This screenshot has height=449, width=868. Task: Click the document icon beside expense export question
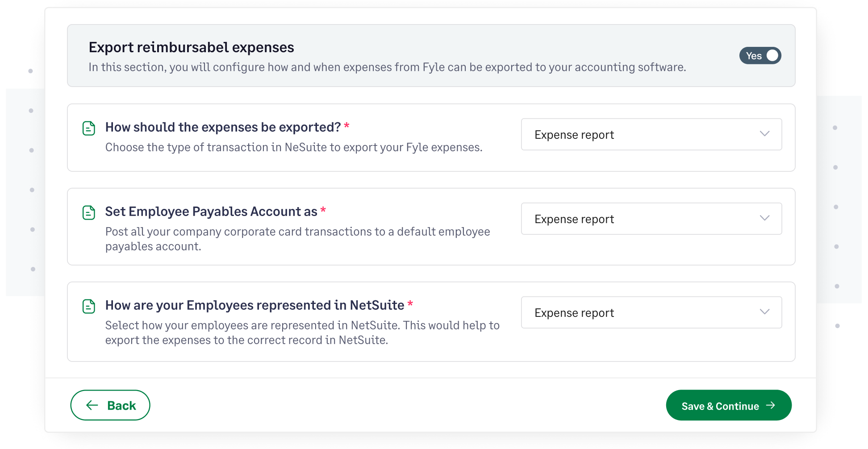point(89,128)
